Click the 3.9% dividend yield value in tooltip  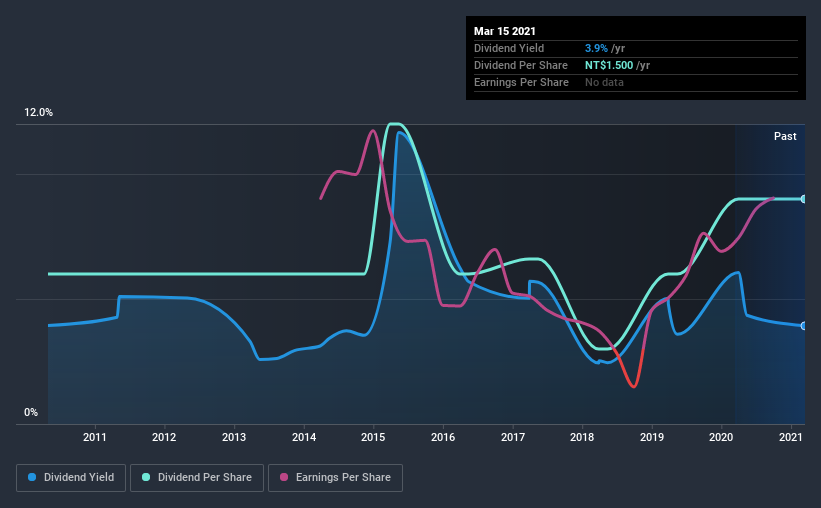click(596, 48)
